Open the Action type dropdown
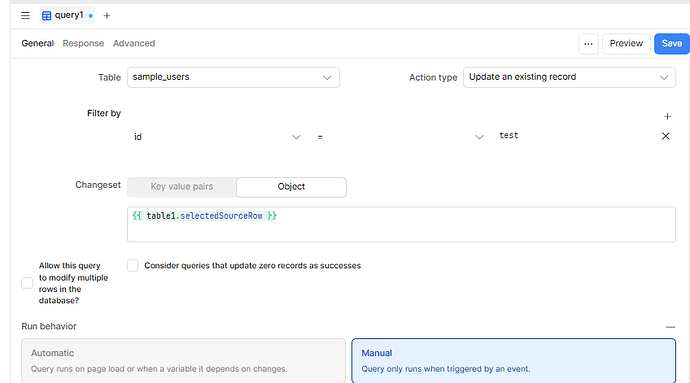Image resolution: width=690 pixels, height=383 pixels. (x=569, y=77)
